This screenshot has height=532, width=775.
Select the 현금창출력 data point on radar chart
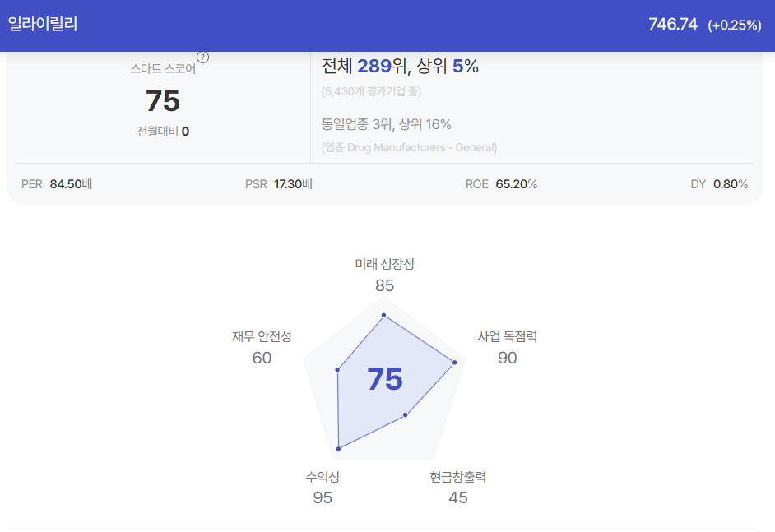[x=406, y=415]
